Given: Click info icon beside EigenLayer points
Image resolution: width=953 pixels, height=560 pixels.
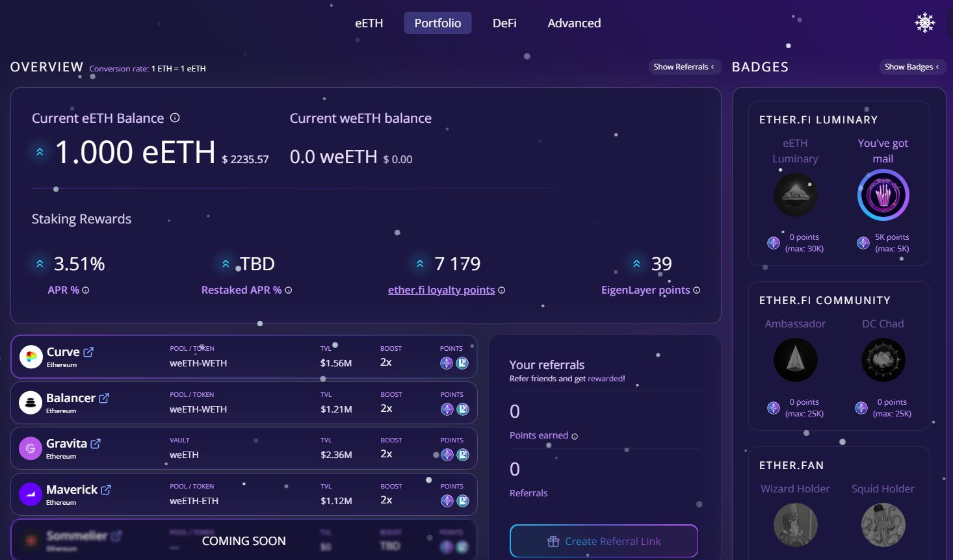Looking at the screenshot, I should (696, 290).
